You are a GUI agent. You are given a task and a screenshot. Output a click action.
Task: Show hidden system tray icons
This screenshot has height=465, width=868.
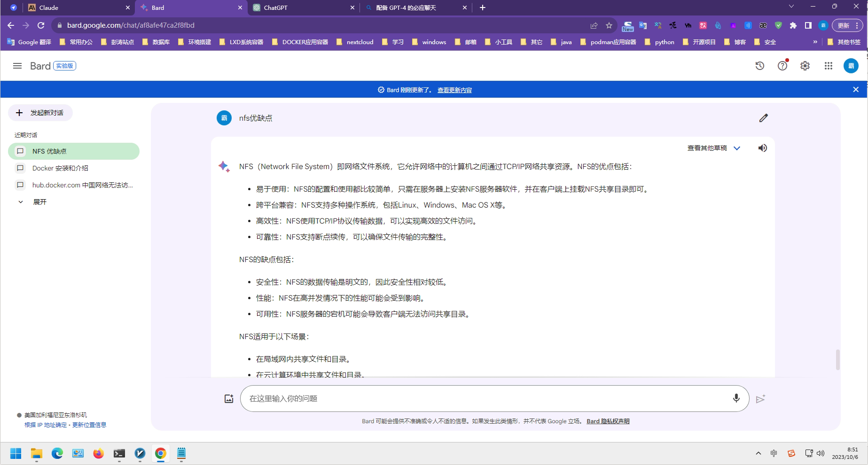[758, 453]
